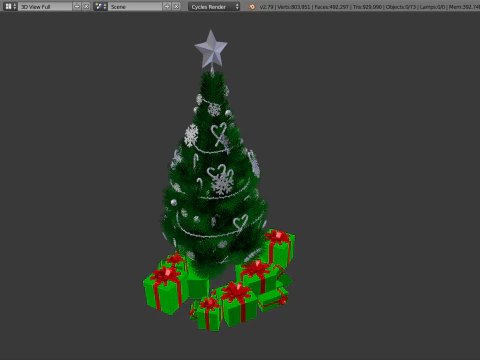Viewport: 480px width, 360px height.
Task: Add a new screen layout
Action: (x=77, y=6)
